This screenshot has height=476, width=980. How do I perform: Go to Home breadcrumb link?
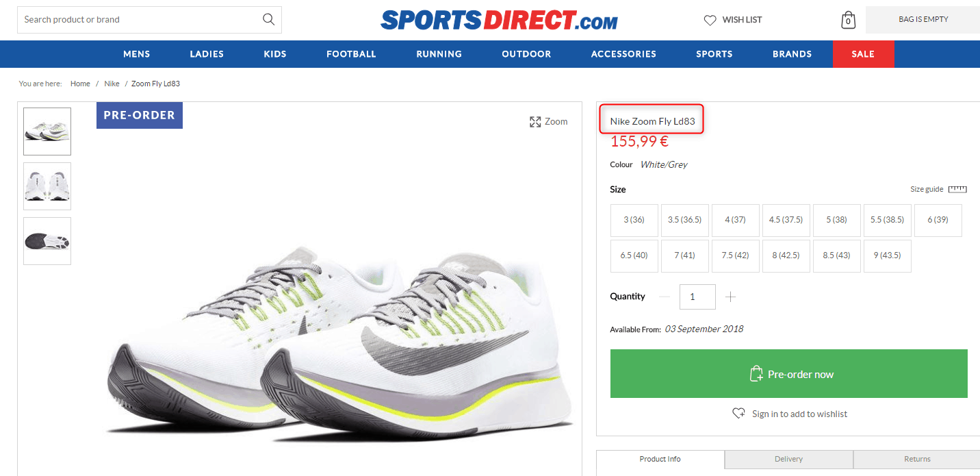tap(80, 84)
